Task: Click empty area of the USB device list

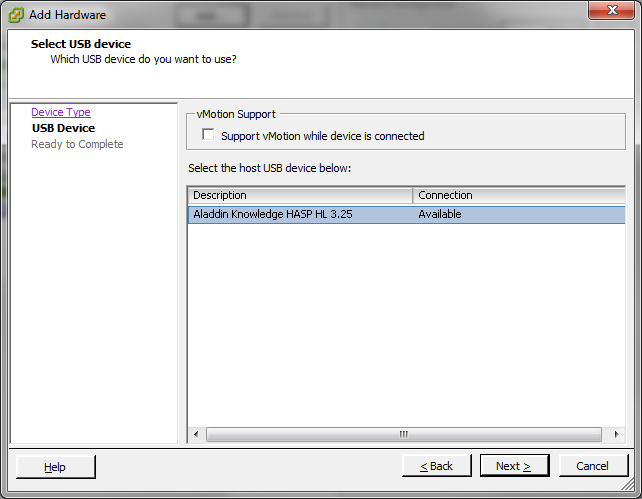Action: pos(406,325)
